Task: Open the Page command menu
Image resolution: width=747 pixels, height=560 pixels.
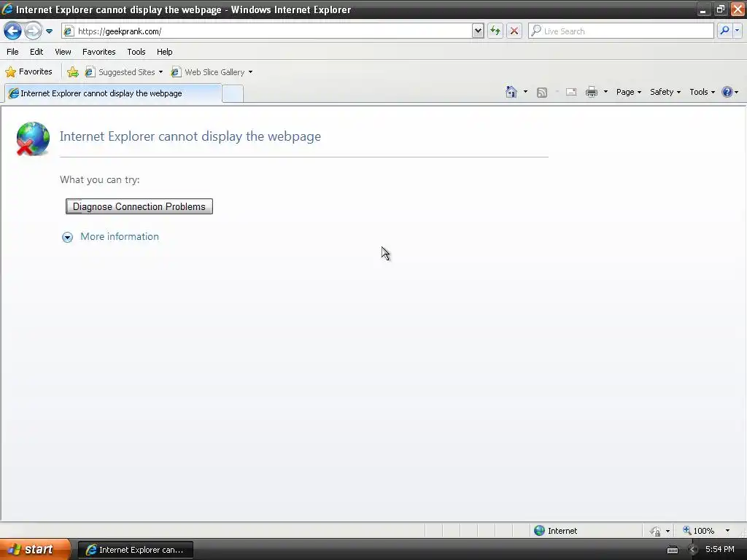Action: [x=628, y=92]
